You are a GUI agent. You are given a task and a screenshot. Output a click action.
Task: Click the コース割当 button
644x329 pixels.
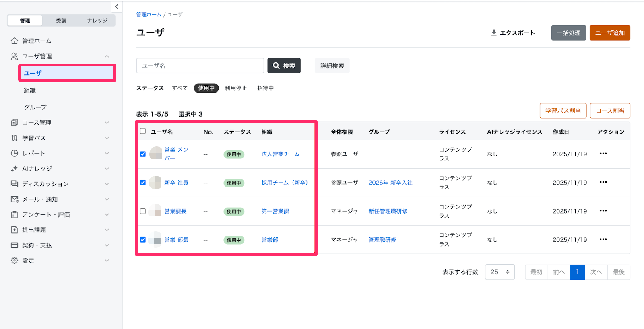pyautogui.click(x=610, y=111)
